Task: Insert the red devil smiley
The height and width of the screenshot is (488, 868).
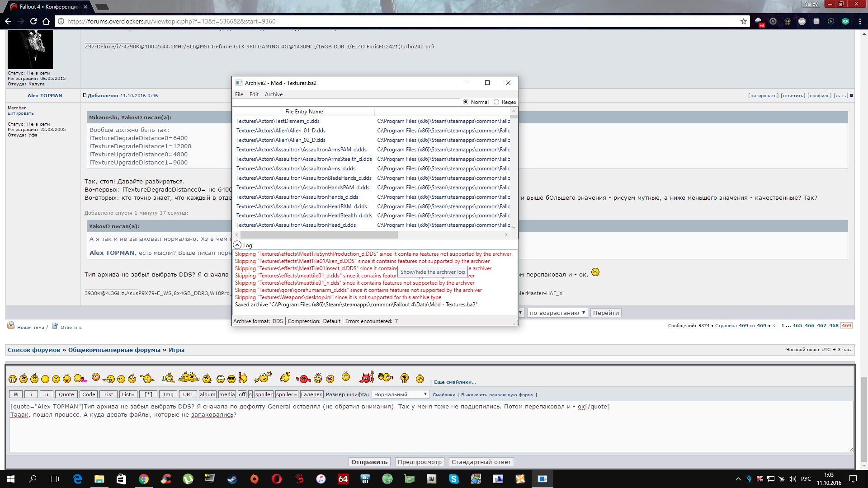Action: click(367, 378)
